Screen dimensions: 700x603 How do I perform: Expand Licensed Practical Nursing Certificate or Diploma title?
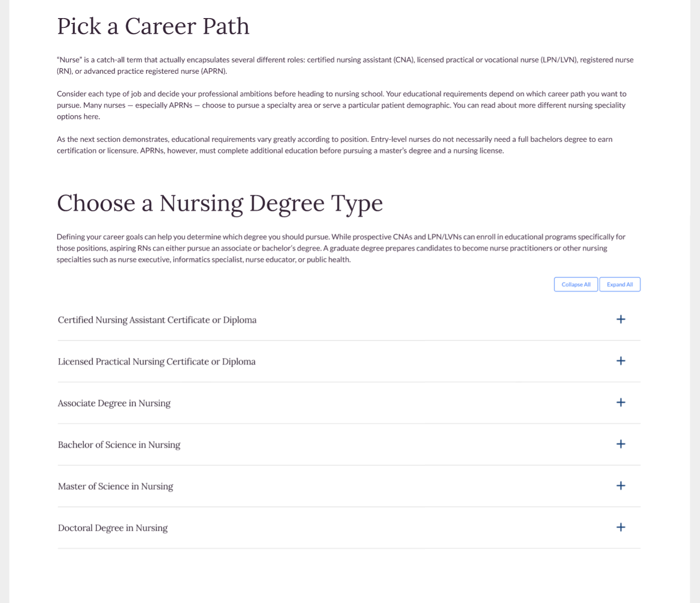pos(156,362)
